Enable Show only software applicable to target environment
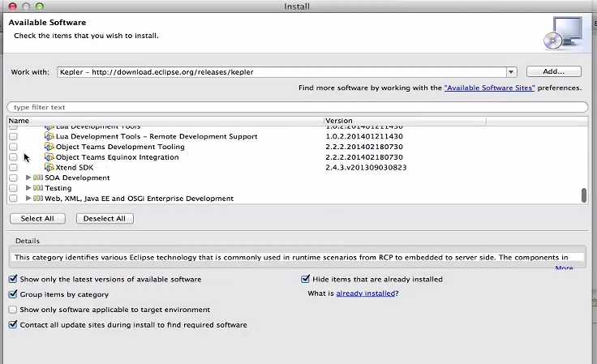Screen dimensions: 597x364 13,310
